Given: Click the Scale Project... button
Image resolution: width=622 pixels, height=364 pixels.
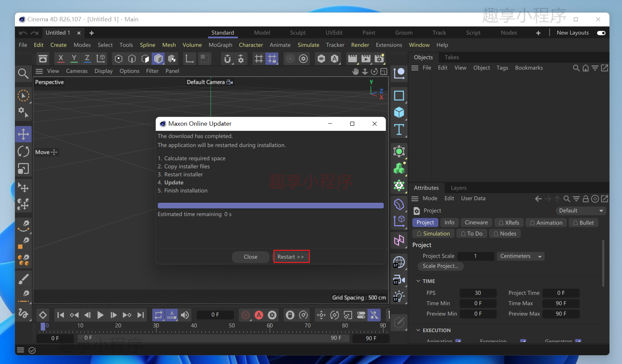Looking at the screenshot, I should [440, 266].
